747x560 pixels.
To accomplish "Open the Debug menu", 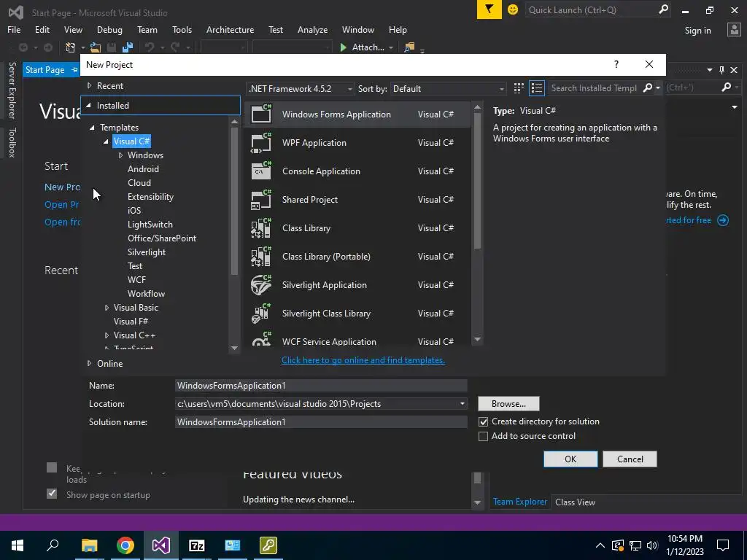I will pos(109,29).
